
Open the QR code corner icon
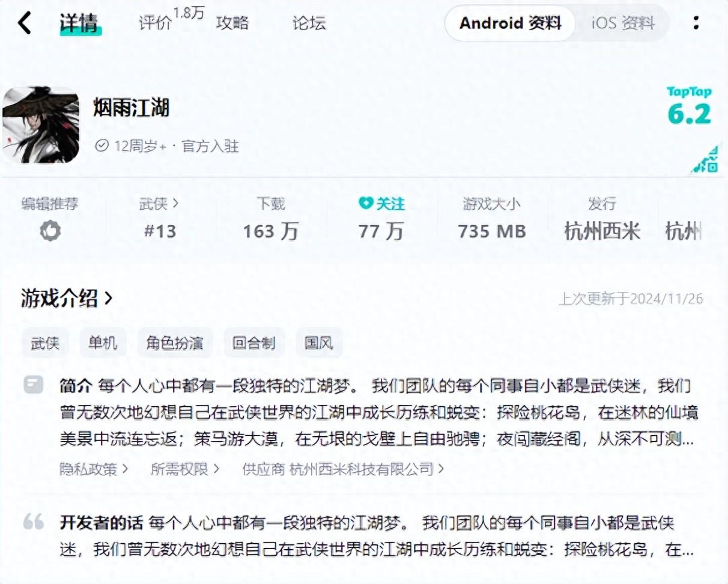point(705,159)
